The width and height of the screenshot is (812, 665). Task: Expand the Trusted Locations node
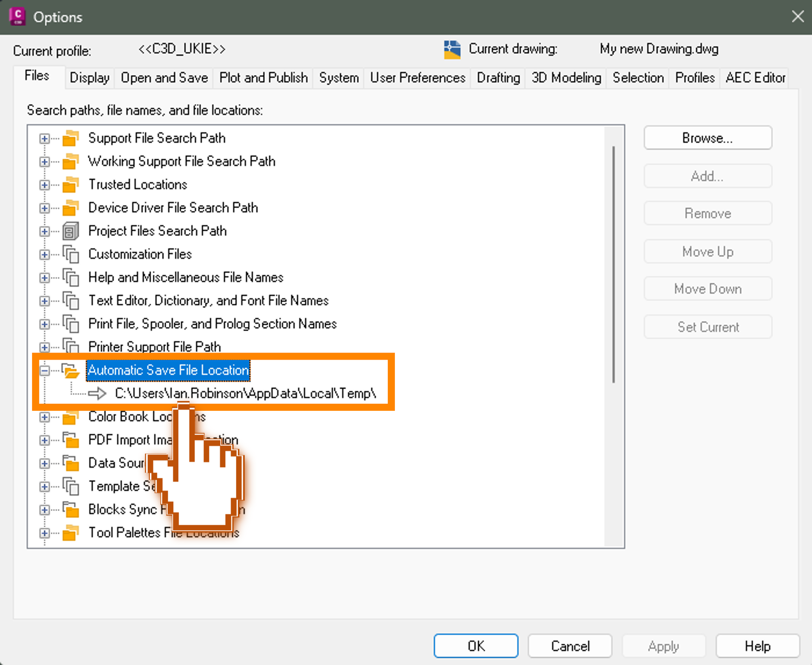tap(44, 185)
